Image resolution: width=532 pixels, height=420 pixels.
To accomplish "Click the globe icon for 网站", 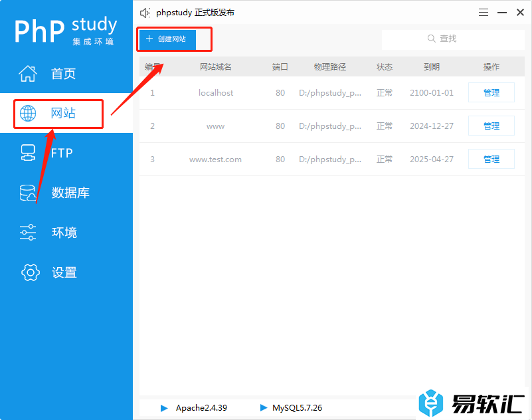I will coord(28,114).
